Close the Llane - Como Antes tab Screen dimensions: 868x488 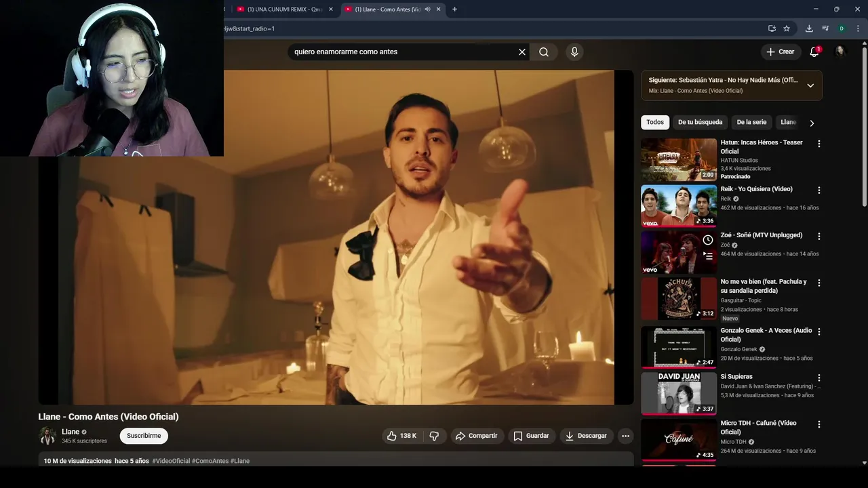(438, 9)
